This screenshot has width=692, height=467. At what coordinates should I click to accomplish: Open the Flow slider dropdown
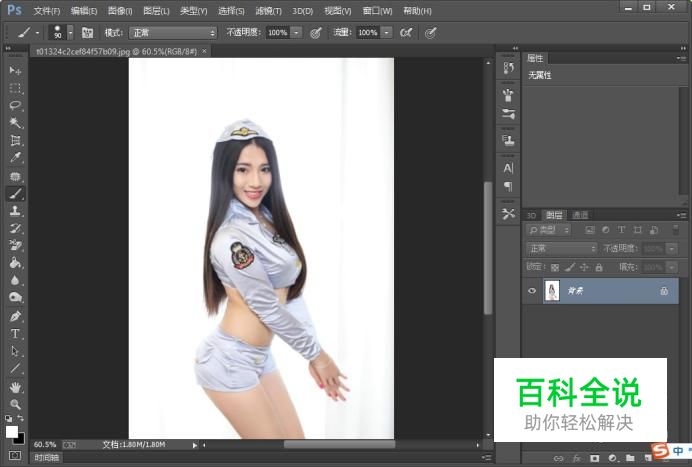point(387,33)
